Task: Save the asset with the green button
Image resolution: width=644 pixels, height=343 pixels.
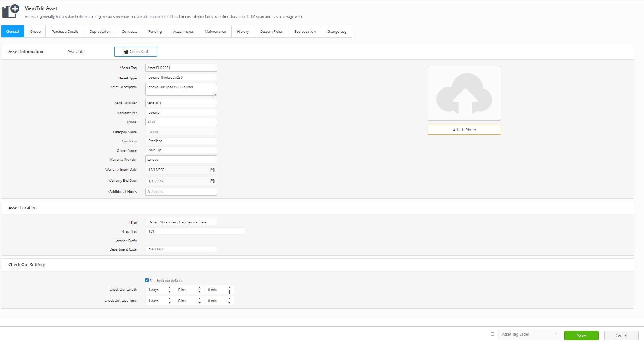Action: (581, 335)
